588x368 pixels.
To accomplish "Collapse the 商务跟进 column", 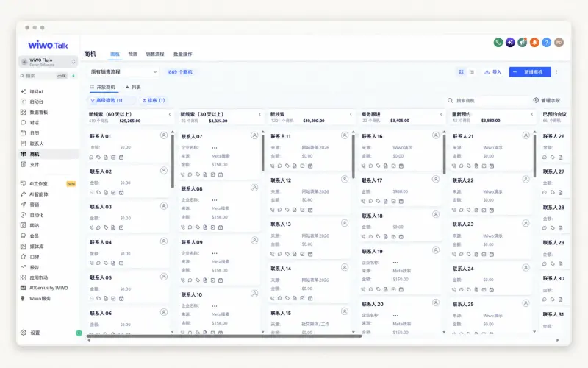I will click(x=441, y=114).
